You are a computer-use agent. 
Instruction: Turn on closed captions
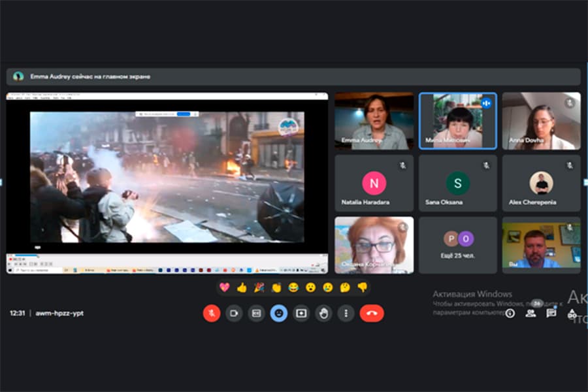(x=256, y=313)
